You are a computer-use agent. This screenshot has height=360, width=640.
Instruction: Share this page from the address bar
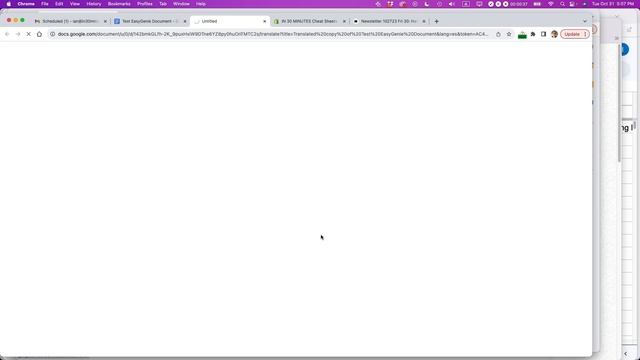pyautogui.click(x=498, y=34)
